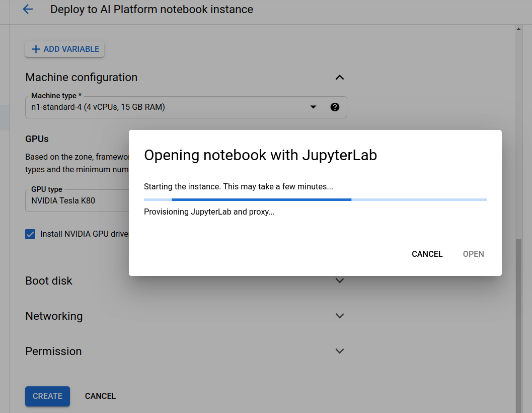Open the Machine type dropdown arrow
Screen dimensions: 532x413
tap(313, 107)
